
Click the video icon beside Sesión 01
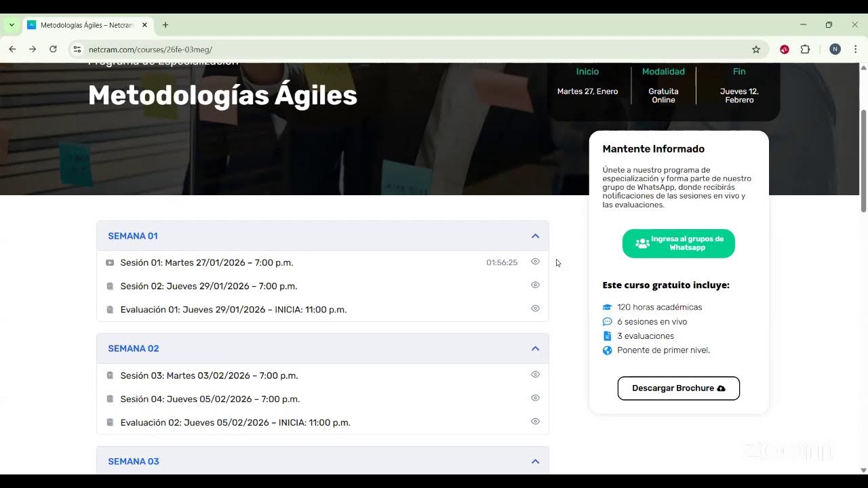coord(110,263)
